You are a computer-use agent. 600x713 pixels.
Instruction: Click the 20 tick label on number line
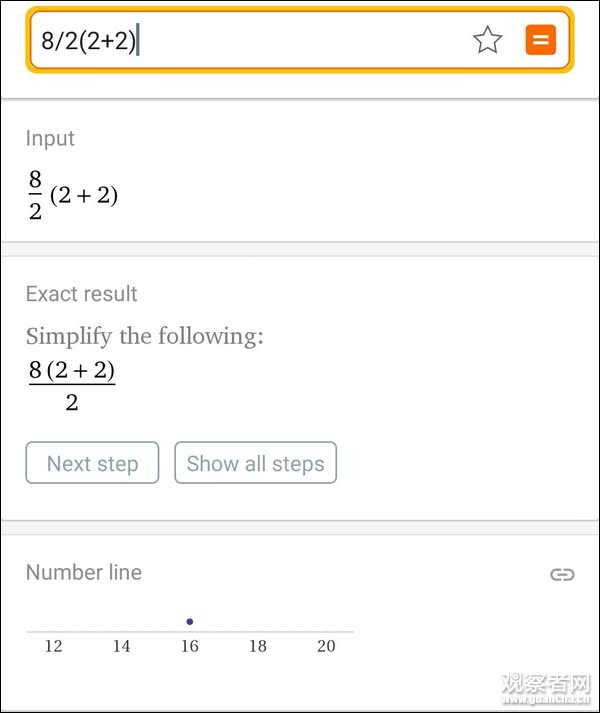[326, 646]
